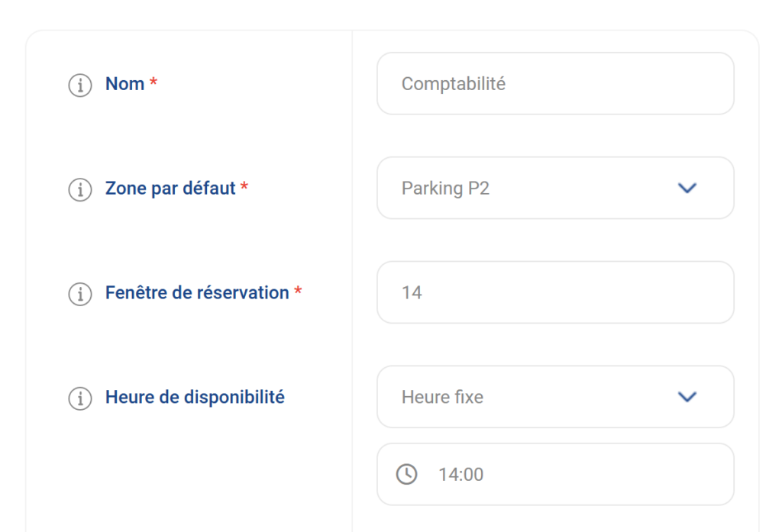The height and width of the screenshot is (532, 782).
Task: Click the Zone par défaut label
Action: point(170,189)
